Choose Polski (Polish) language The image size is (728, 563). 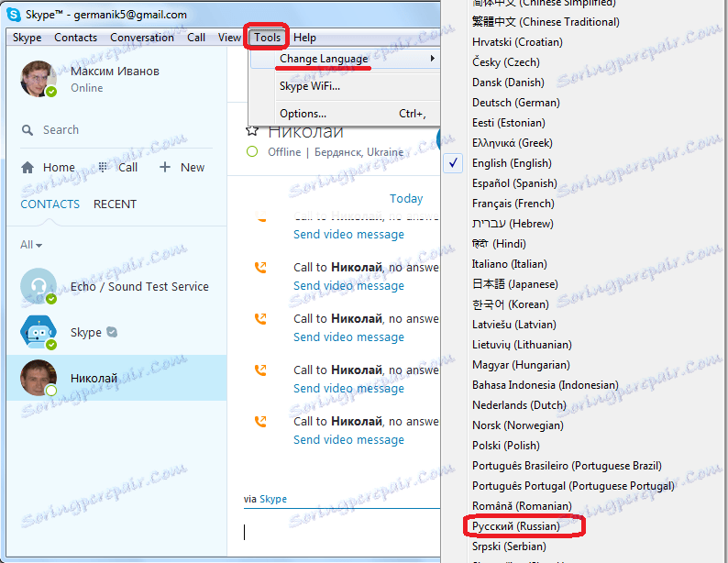click(x=505, y=445)
